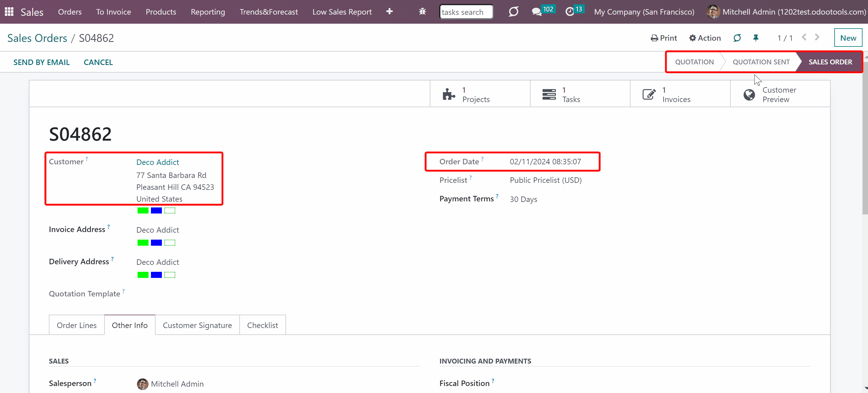
Task: Switch to the Checklist tab
Action: (262, 325)
